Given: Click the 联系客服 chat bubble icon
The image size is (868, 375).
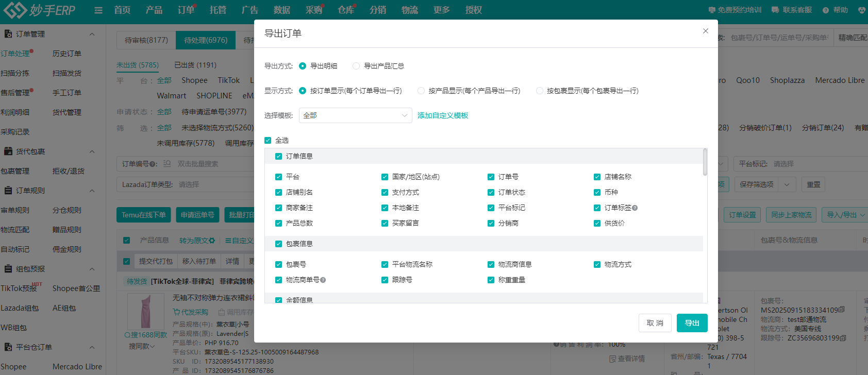Looking at the screenshot, I should click(x=775, y=10).
